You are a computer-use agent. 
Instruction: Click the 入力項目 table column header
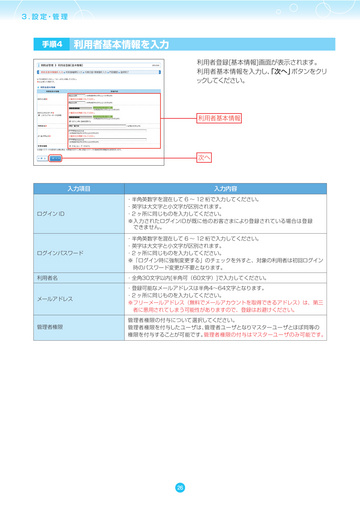tap(79, 189)
